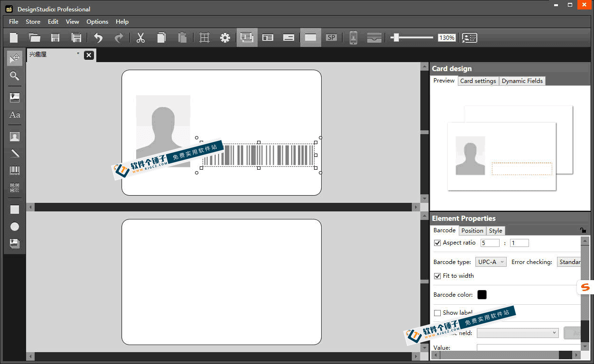Choose the rectangle shape tool

click(x=15, y=209)
